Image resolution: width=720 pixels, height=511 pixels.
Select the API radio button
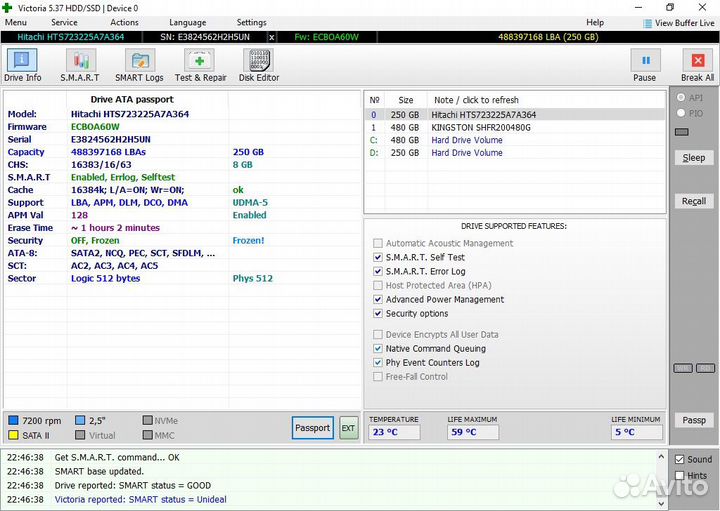[x=682, y=98]
